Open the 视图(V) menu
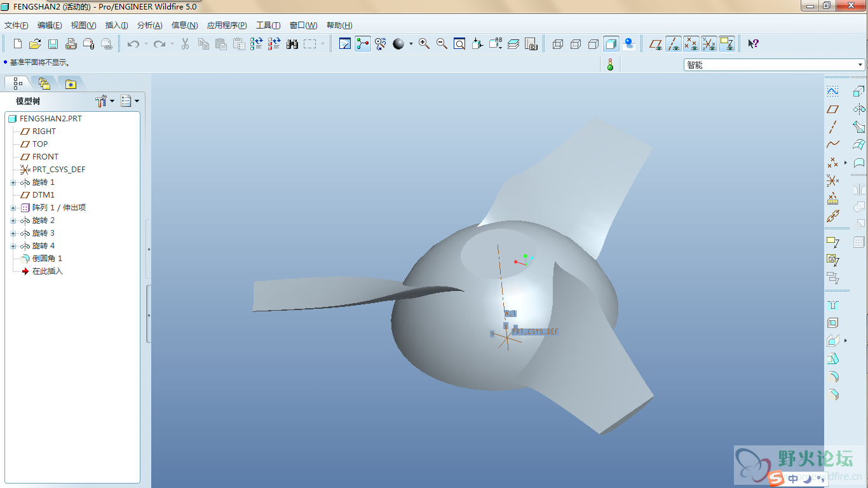 pyautogui.click(x=83, y=25)
